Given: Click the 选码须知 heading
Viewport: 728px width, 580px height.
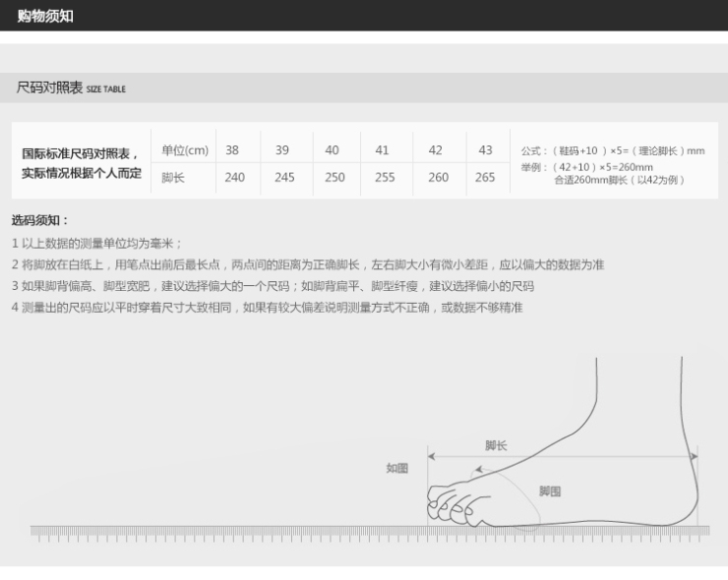Looking at the screenshot, I should [40, 220].
